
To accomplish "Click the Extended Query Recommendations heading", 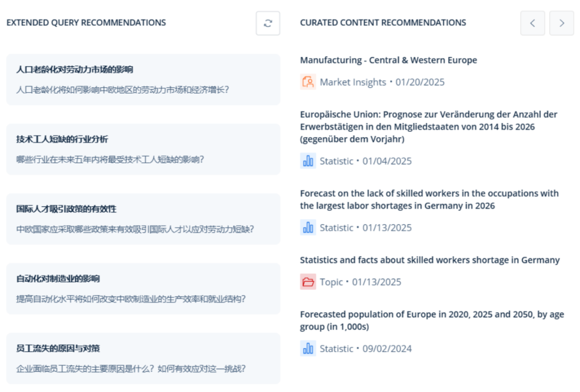I will (x=86, y=22).
